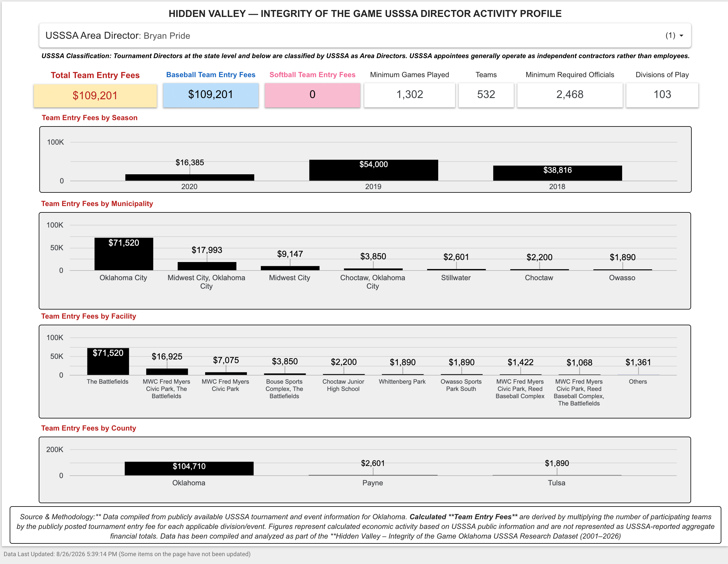Click the $2,601 label above Payne
Viewport: 728px width, 564px height.
pos(373,463)
